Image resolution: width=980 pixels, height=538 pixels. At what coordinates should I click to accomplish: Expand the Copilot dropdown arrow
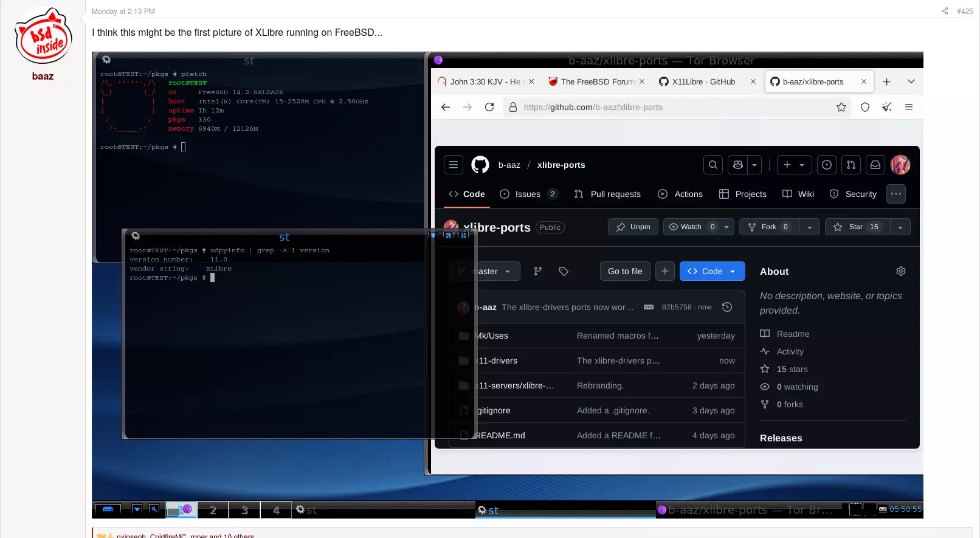coord(754,165)
